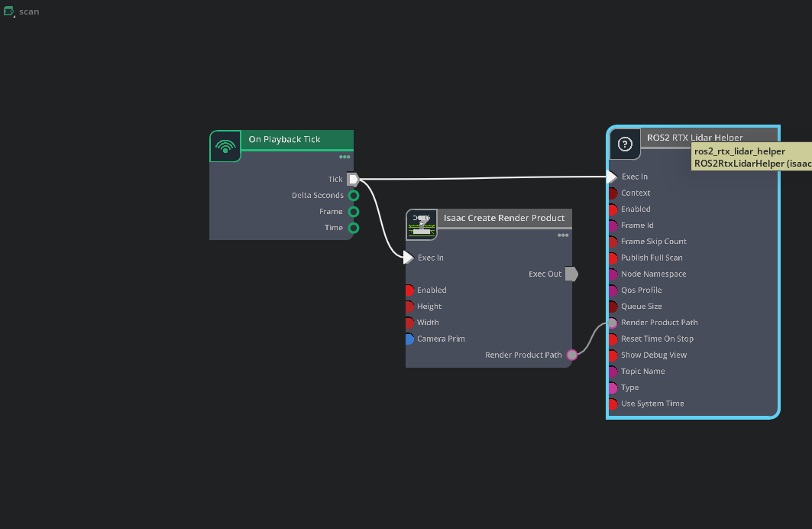Click the Qos Profile label

tap(641, 290)
